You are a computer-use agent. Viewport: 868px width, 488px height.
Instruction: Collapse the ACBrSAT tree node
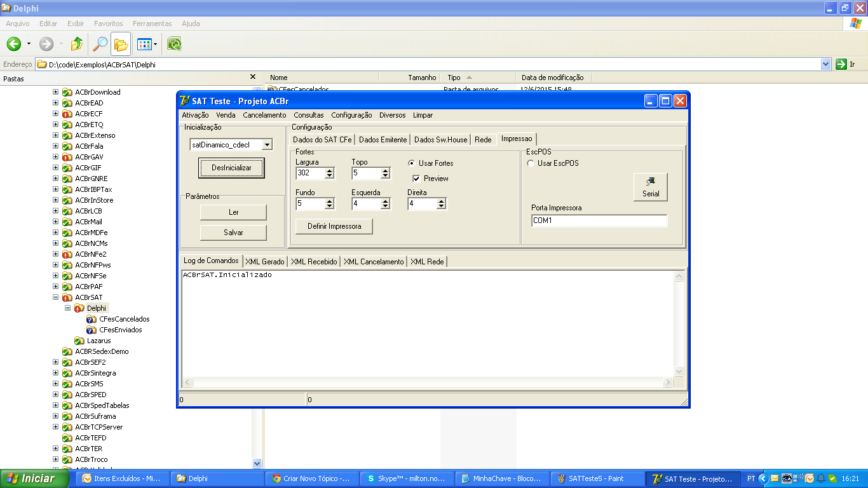pyautogui.click(x=55, y=297)
